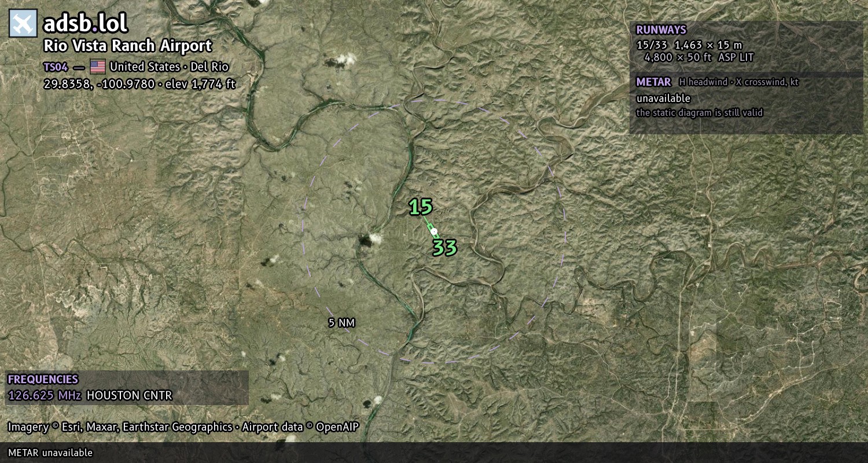Select the 15/33 1,463 × 15 m entry

(x=689, y=45)
